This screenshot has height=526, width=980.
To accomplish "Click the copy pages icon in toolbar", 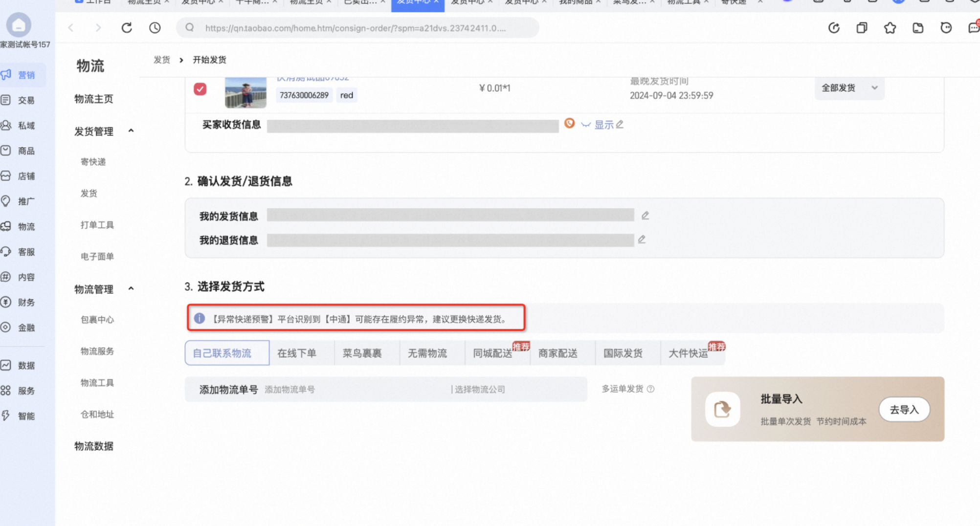I will point(862,28).
